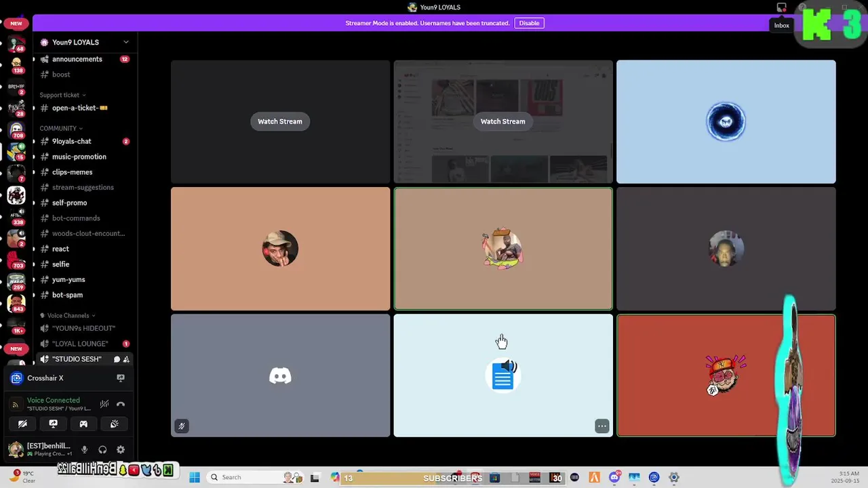Join "YOUN9s HIDEOUT" voice channel
This screenshot has width=868, height=488.
(x=84, y=328)
